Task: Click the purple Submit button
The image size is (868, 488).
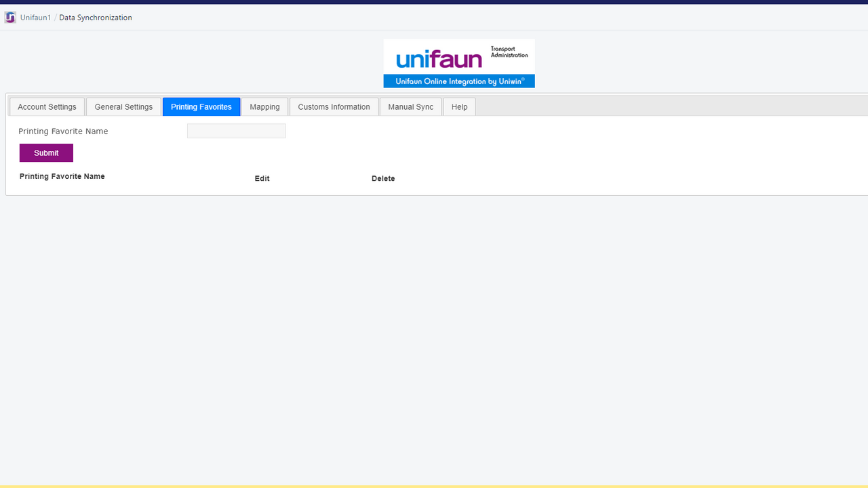Action: pyautogui.click(x=46, y=153)
